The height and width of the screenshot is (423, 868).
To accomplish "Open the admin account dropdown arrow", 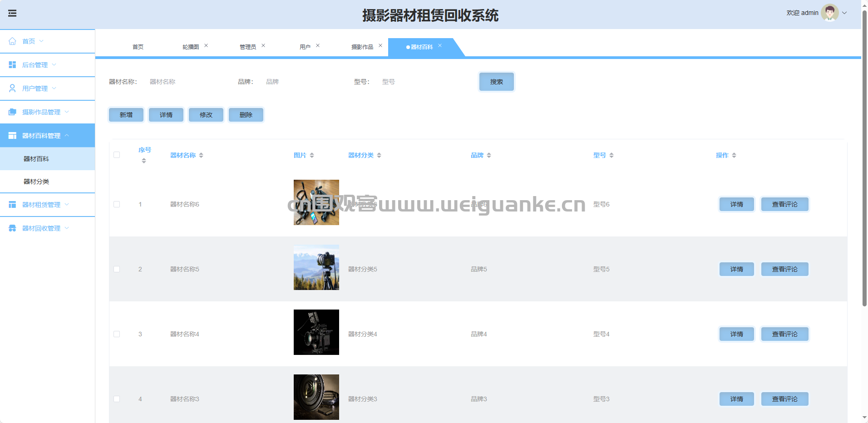I will (x=844, y=13).
